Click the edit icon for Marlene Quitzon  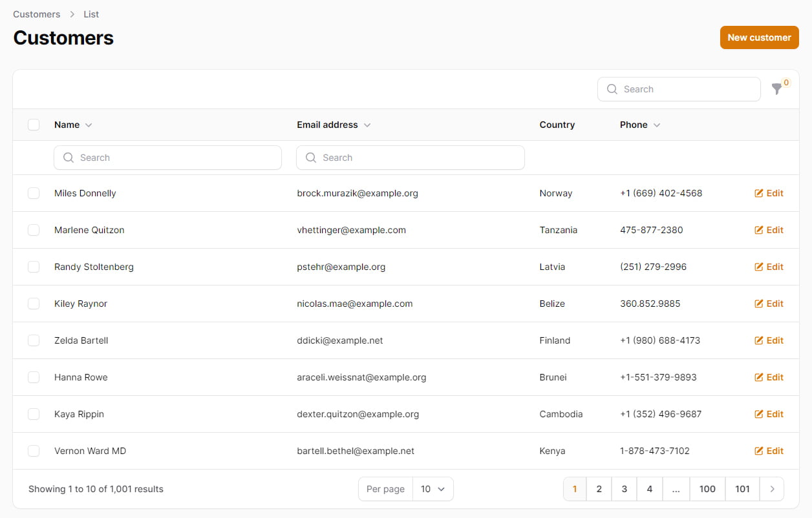[x=759, y=230]
